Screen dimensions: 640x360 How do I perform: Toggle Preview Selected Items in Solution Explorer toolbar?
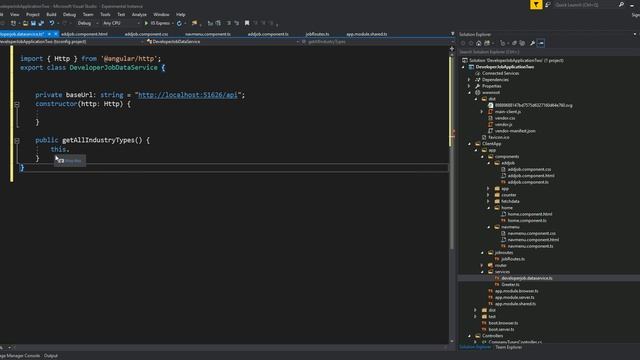[x=541, y=43]
